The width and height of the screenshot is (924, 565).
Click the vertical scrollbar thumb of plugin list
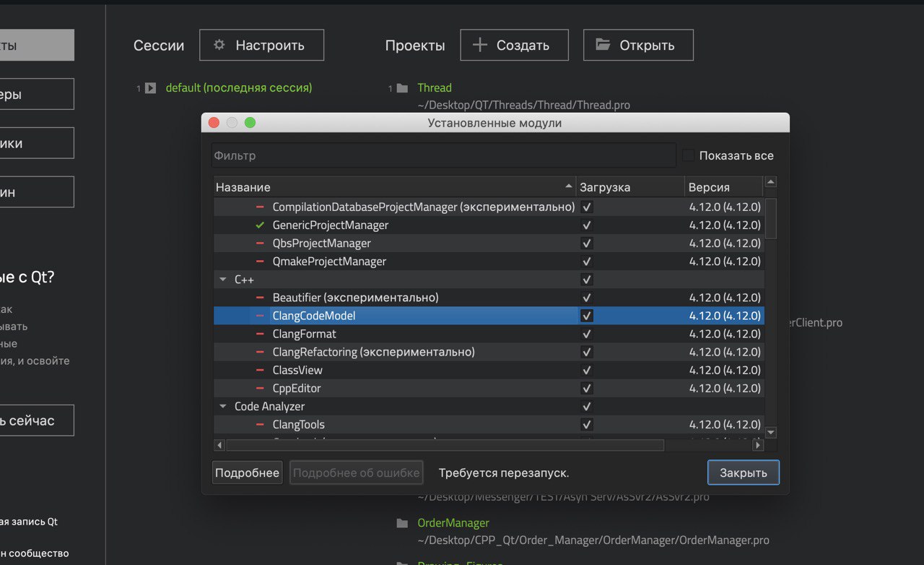(771, 217)
